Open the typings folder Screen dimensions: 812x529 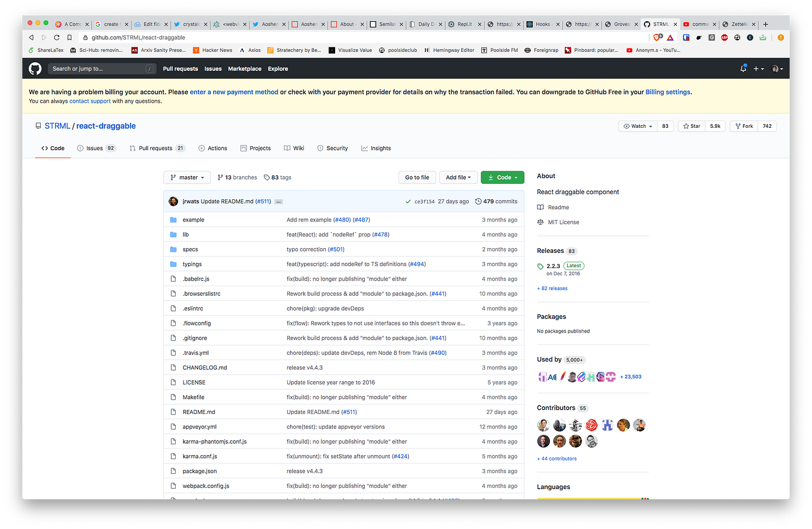[x=192, y=264]
